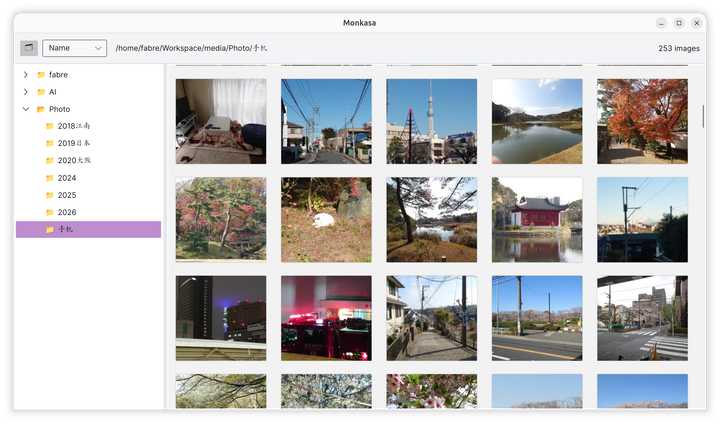This screenshot has height=423, width=720.
Task: Collapse the Photo folder
Action: (x=26, y=109)
